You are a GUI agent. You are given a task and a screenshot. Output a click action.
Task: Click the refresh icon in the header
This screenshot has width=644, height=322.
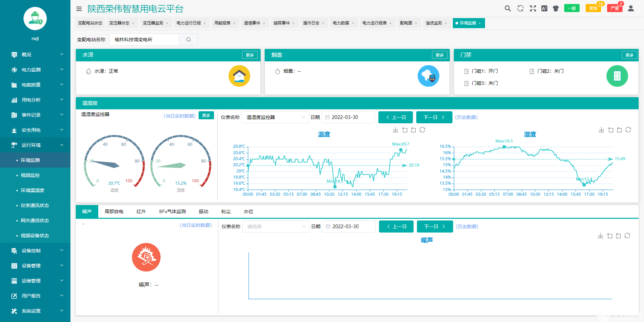pyautogui.click(x=520, y=8)
